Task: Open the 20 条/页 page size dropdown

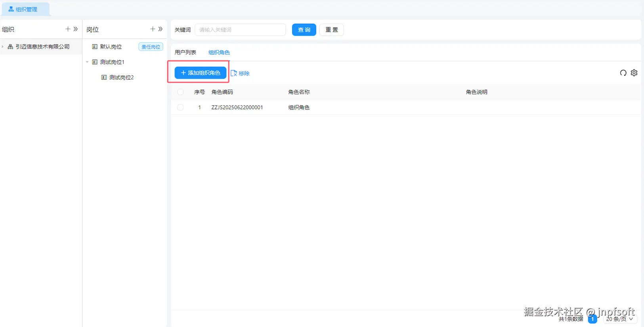Action: coord(620,319)
